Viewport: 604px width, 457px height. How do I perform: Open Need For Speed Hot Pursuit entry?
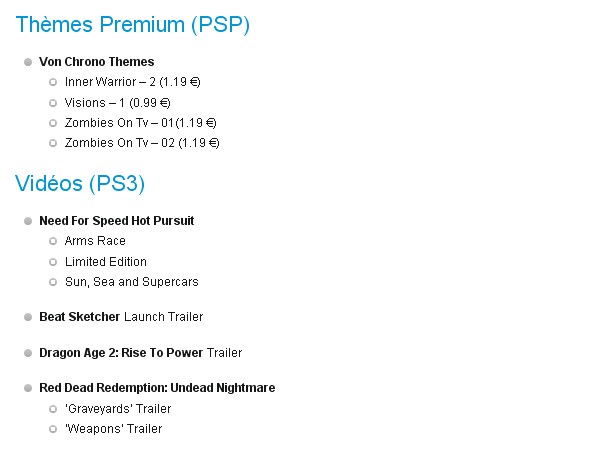pos(117,221)
